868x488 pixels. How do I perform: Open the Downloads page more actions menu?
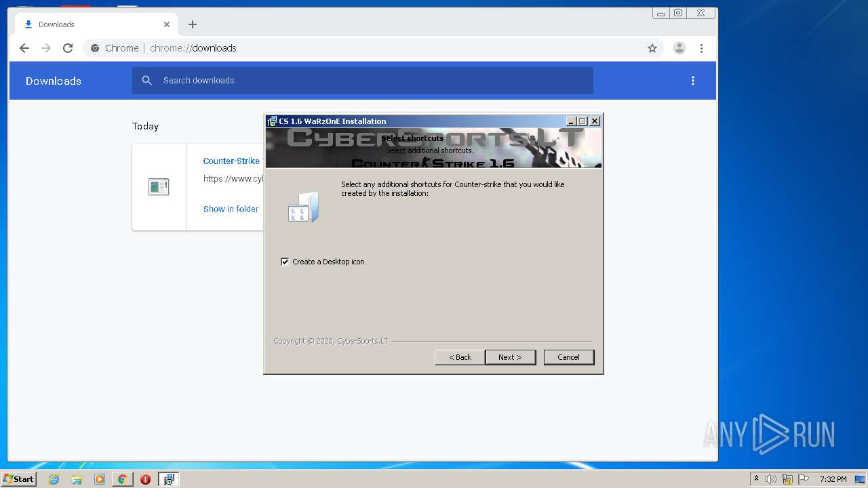pyautogui.click(x=692, y=81)
